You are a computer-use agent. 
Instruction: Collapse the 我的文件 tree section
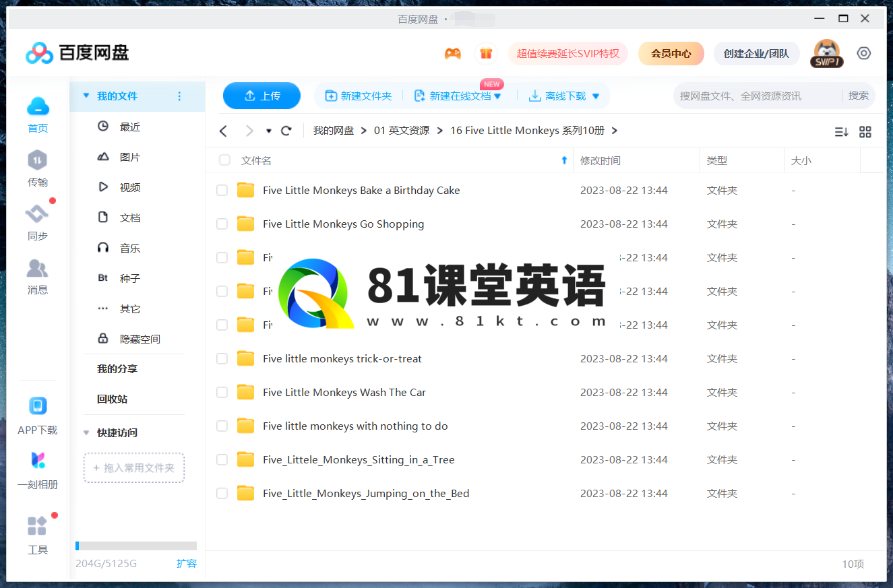(x=86, y=96)
